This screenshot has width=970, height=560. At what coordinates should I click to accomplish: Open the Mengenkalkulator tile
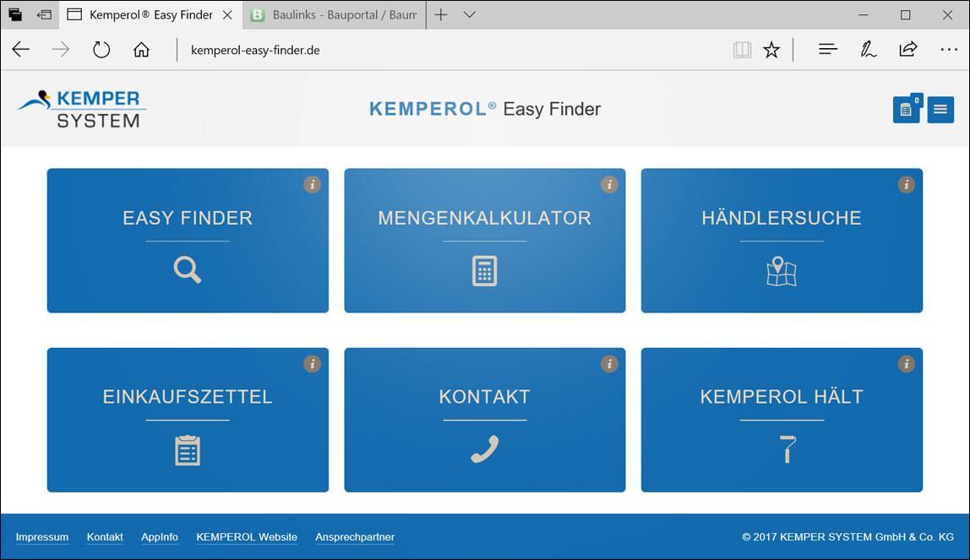484,241
